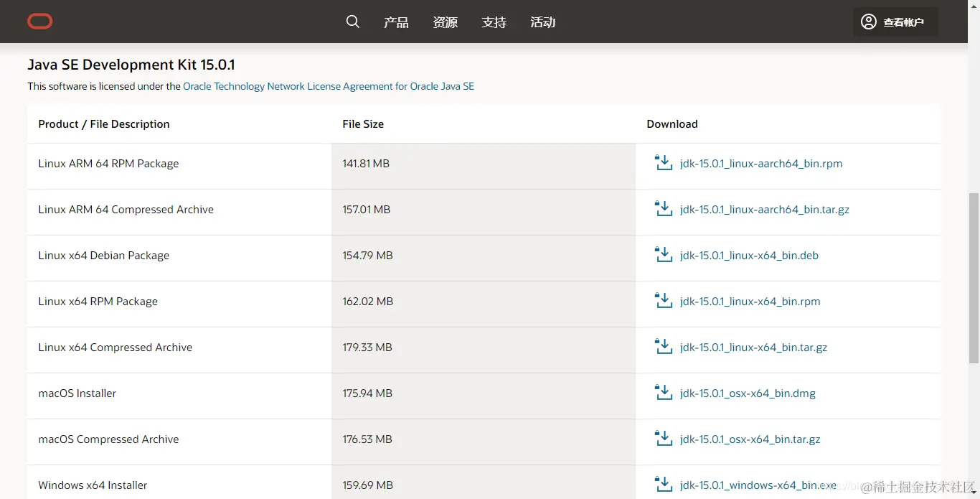The image size is (980, 499).
Task: Click the 179.33 MB file size
Action: [367, 348]
